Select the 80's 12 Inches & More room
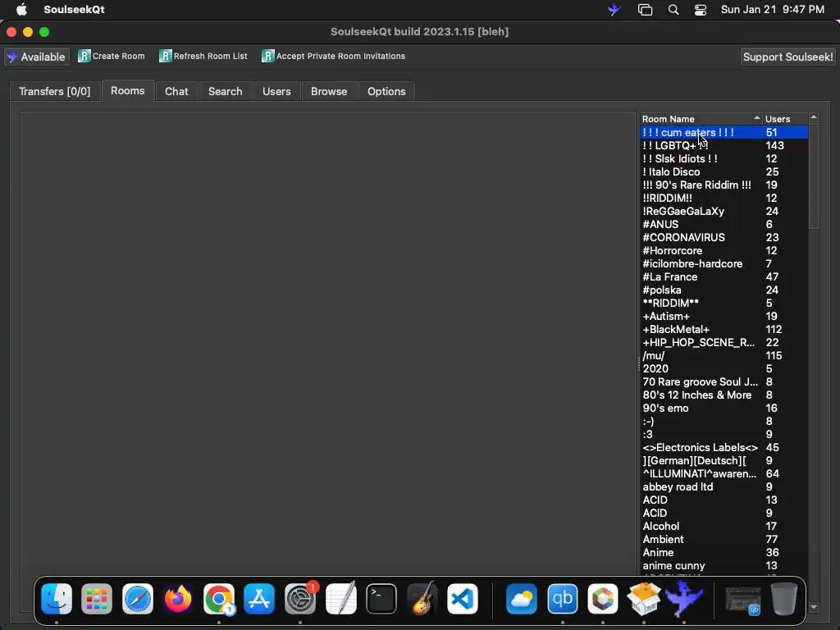This screenshot has width=840, height=630. point(724,395)
